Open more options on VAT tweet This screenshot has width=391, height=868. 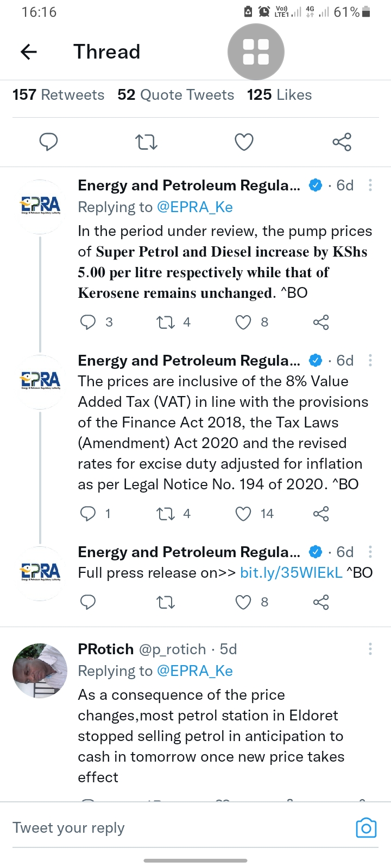[370, 361]
